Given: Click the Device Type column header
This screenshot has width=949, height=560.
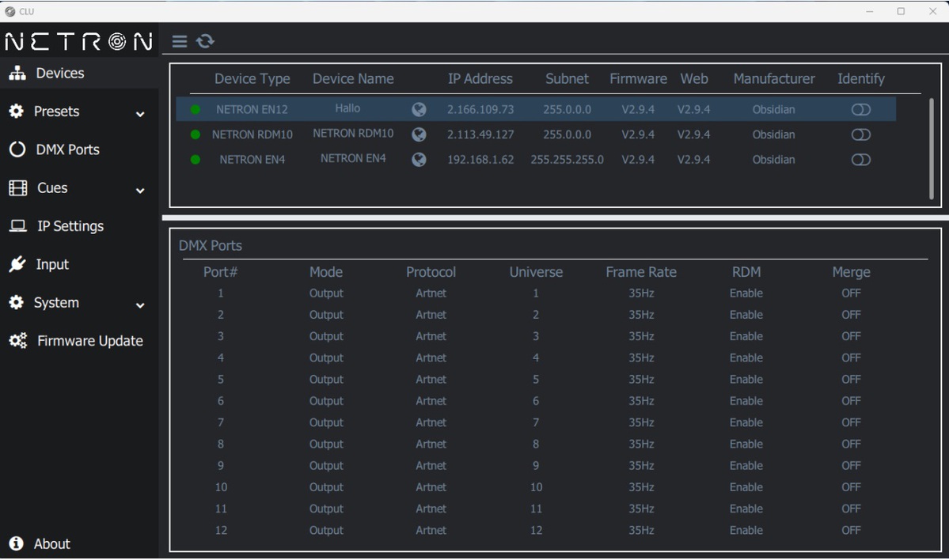Looking at the screenshot, I should (x=252, y=78).
